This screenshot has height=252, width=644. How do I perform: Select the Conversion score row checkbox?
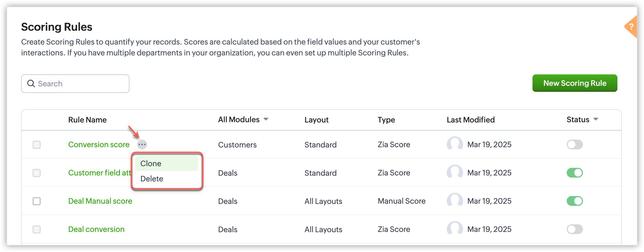click(x=37, y=145)
